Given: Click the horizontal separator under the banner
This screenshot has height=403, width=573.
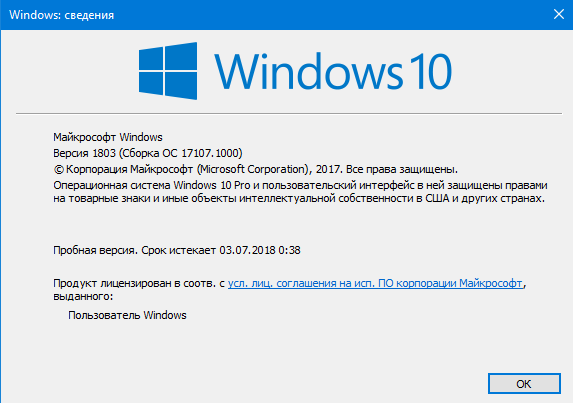Looking at the screenshot, I should point(289,114).
